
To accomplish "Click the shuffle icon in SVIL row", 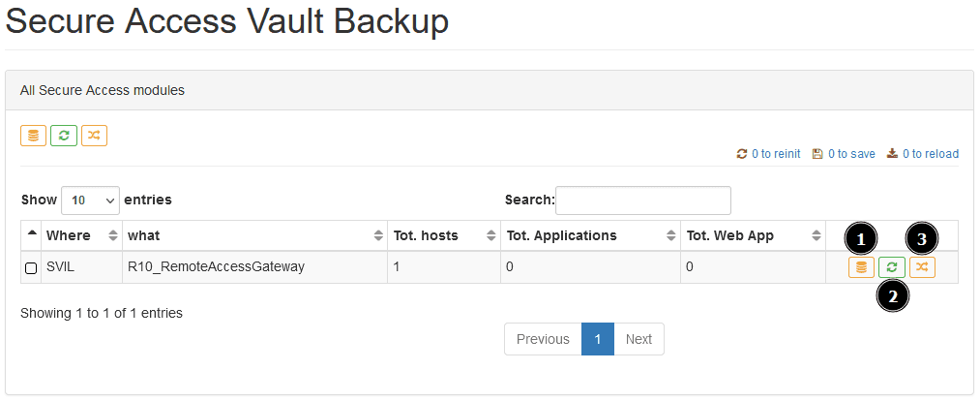I will 923,267.
